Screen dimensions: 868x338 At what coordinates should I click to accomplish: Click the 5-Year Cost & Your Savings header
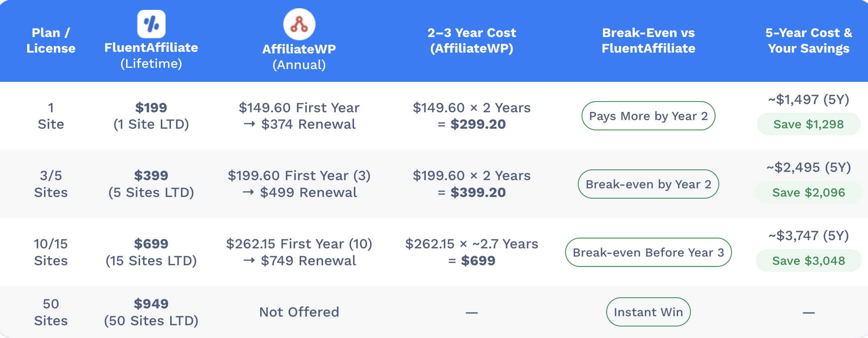click(x=808, y=40)
